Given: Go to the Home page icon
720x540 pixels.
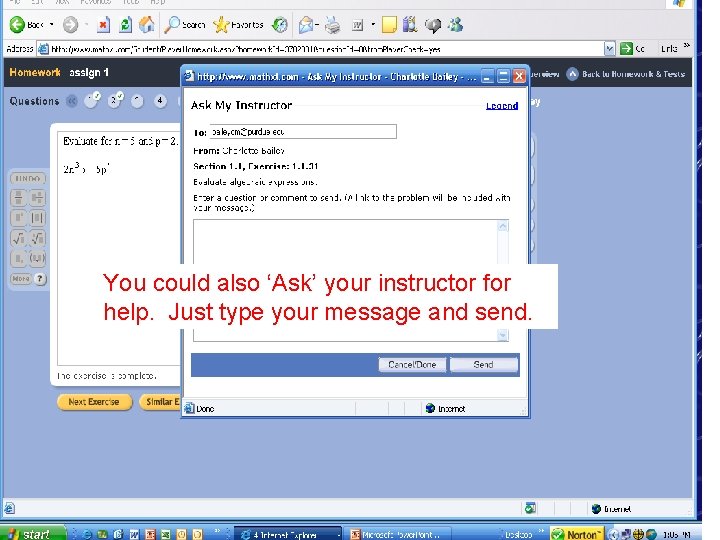Looking at the screenshot, I should [147, 25].
